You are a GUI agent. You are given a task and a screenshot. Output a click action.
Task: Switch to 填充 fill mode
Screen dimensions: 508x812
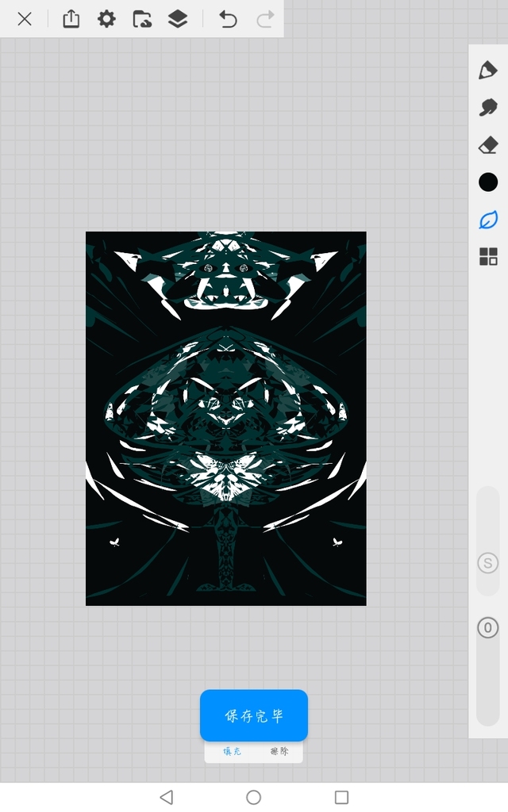[x=232, y=752]
